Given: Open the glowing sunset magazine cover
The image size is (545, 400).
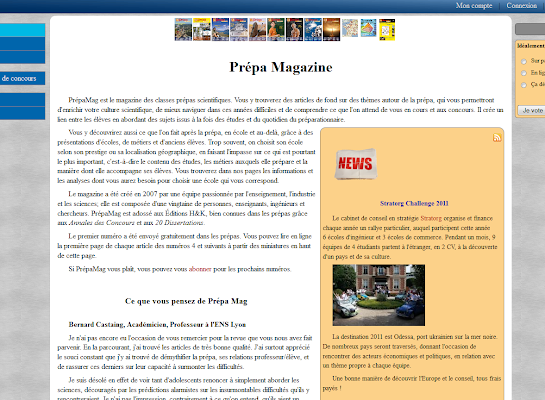Looking at the screenshot, I should pos(332,30).
